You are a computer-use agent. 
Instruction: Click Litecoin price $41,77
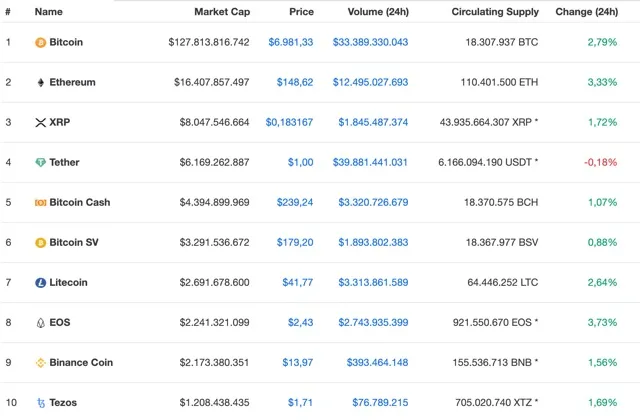coord(298,282)
